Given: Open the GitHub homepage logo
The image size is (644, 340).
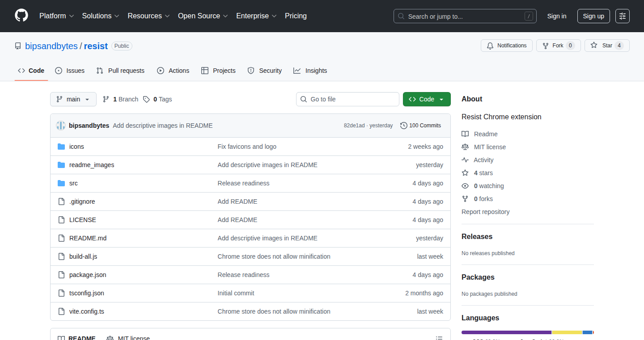Looking at the screenshot, I should (x=21, y=16).
